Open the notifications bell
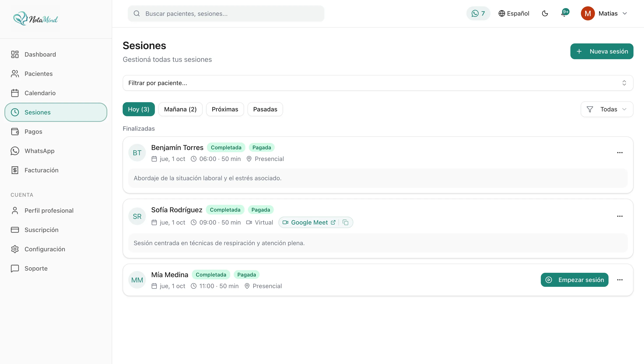This screenshot has width=644, height=364. pos(564,13)
